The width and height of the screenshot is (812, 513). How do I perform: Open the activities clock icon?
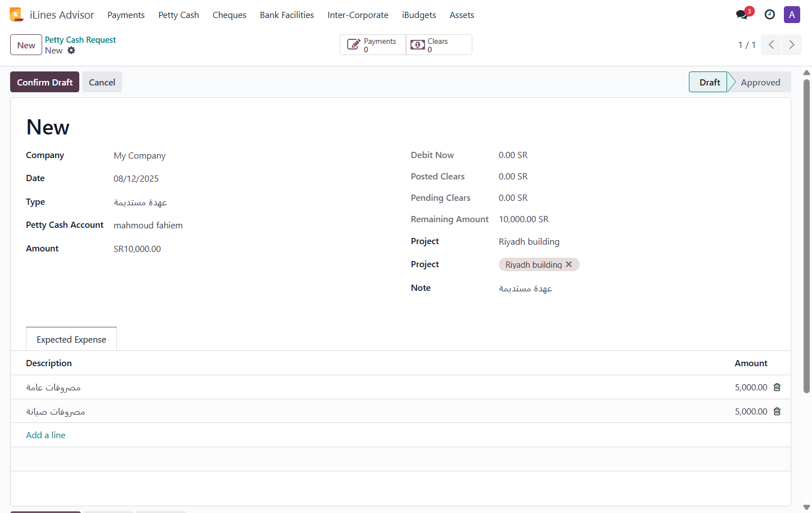click(x=770, y=15)
